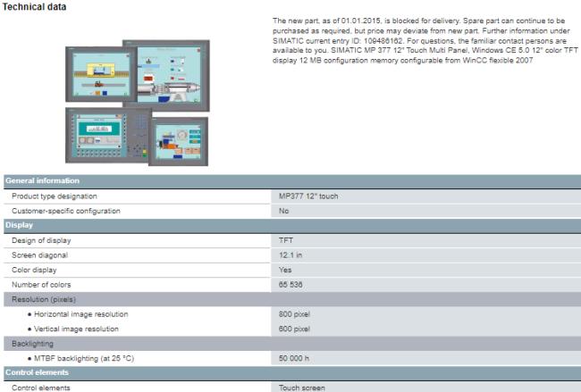This screenshot has height=392, width=581.
Task: Click the Touch screen control elements value
Action: click(x=302, y=388)
